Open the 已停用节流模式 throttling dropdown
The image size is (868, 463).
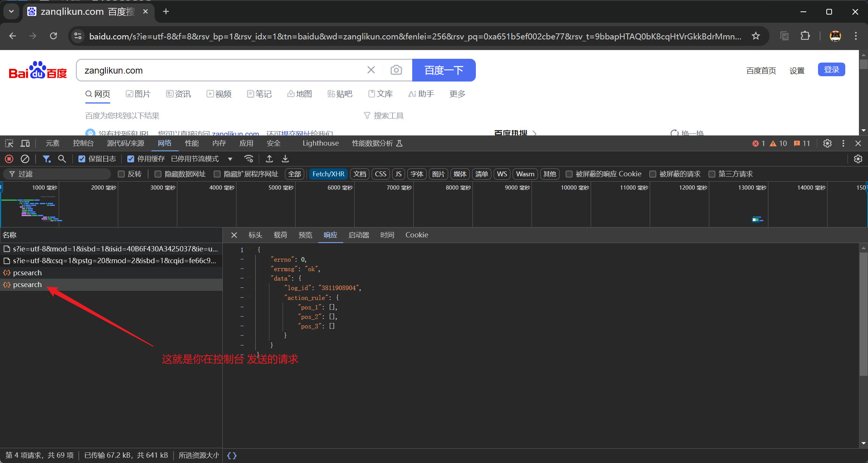(x=202, y=159)
